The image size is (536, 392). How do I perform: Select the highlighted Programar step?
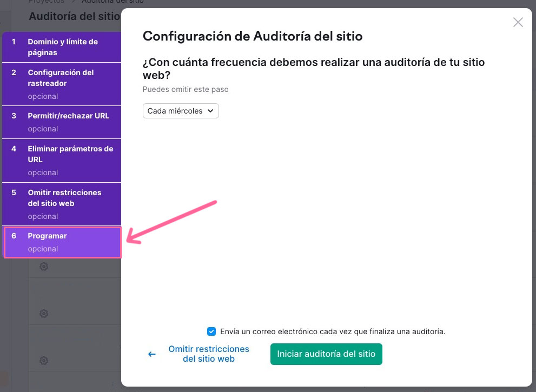pos(61,242)
